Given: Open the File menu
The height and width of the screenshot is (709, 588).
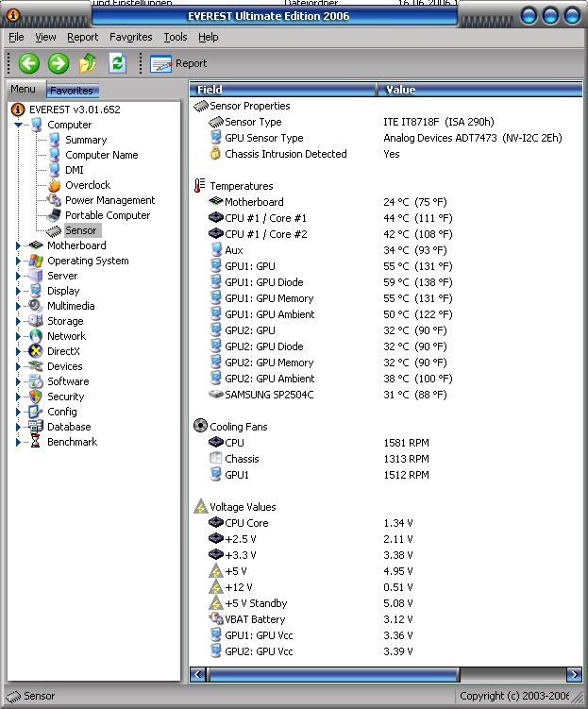Looking at the screenshot, I should (16, 37).
